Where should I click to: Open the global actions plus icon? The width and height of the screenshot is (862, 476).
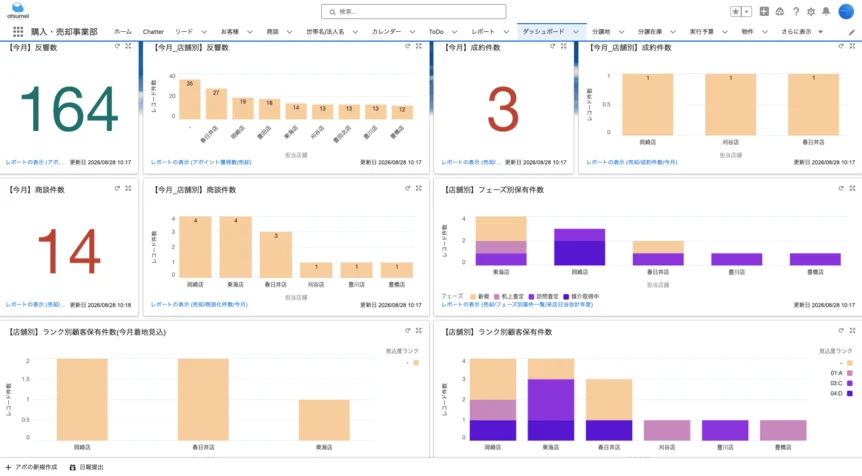(764, 11)
